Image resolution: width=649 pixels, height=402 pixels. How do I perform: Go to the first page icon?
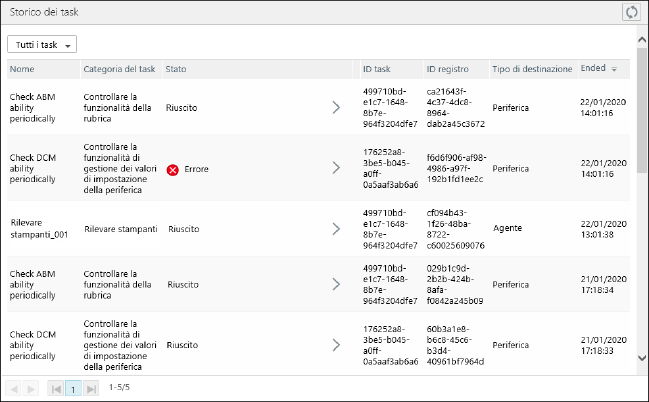pyautogui.click(x=56, y=388)
